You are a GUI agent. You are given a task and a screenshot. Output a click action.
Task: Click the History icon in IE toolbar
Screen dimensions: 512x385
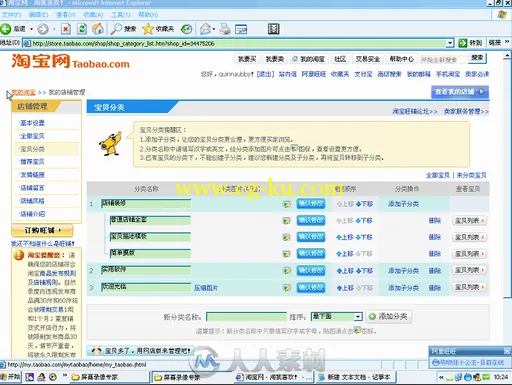point(186,29)
